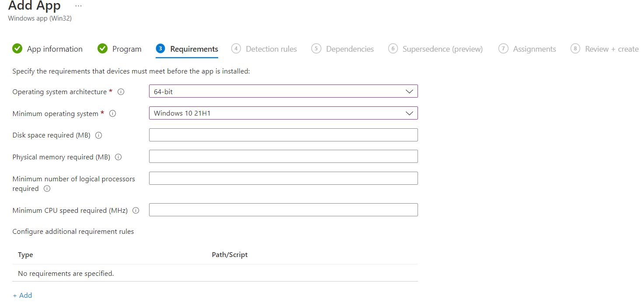Screen dimensions: 644x303
Task: Click green checkmark on App information step
Action: coord(17,49)
